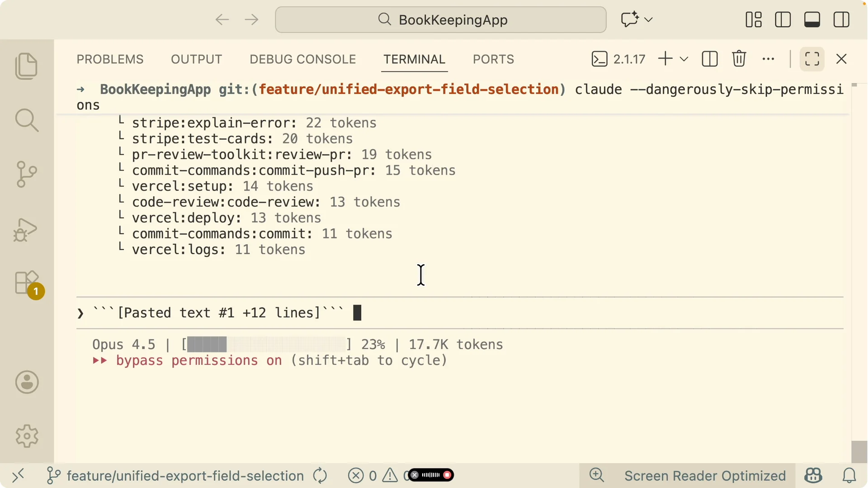Split the terminal pane

(709, 59)
